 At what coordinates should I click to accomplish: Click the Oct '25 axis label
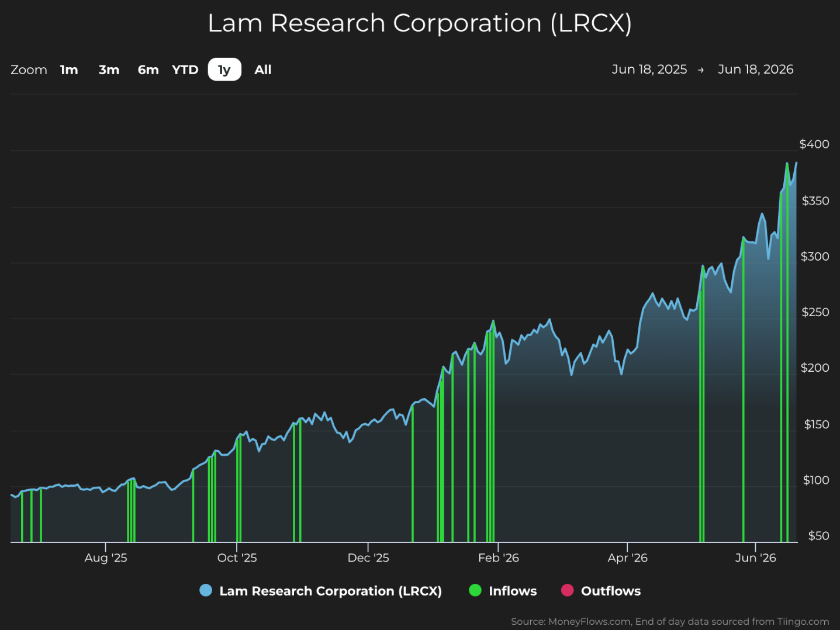coord(237,558)
